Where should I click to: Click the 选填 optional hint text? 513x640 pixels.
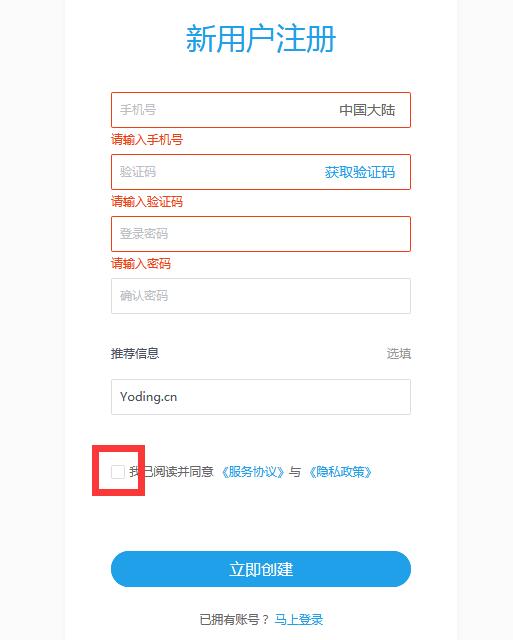[x=399, y=353]
